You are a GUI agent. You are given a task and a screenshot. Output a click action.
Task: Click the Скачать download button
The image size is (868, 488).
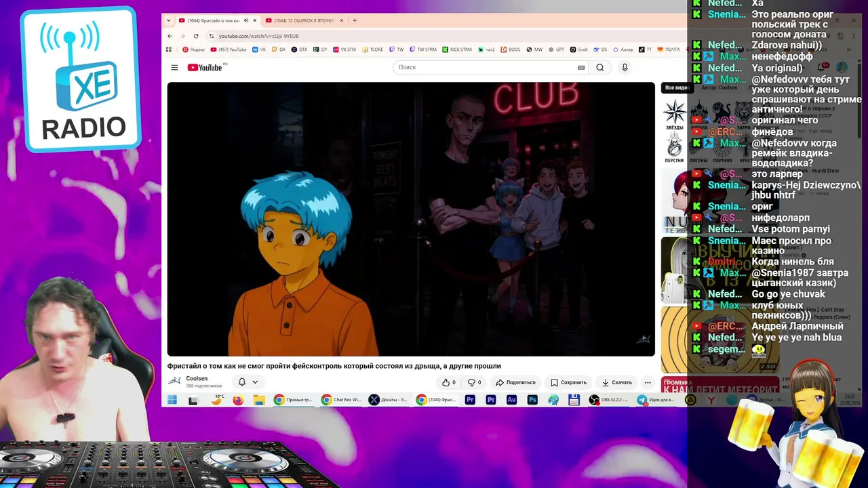[x=617, y=382]
